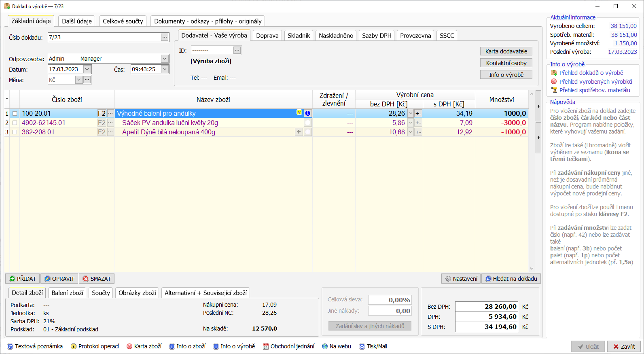This screenshot has width=644, height=354.
Task: Open Dokumenty · odkazy · přílohy · originály tab
Action: point(208,21)
